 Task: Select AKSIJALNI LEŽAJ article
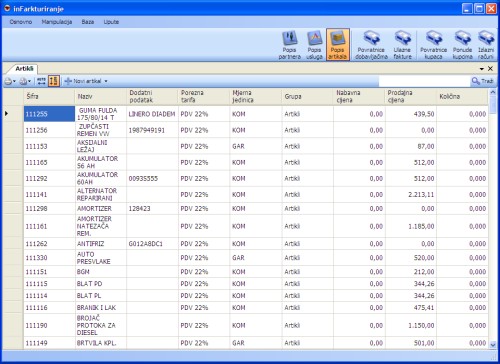101,146
